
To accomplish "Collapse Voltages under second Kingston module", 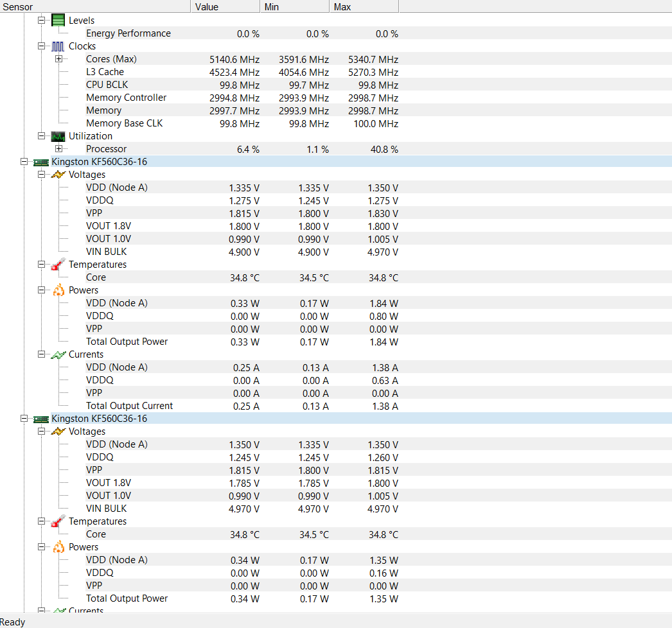I will [41, 431].
